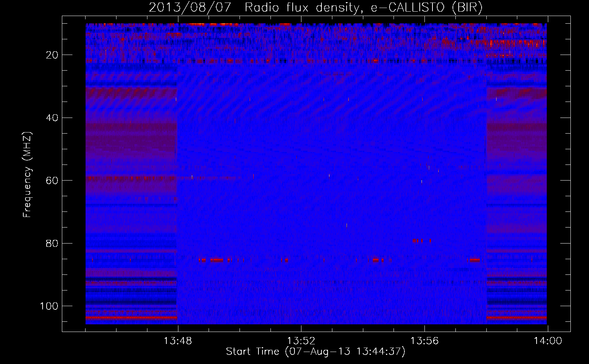Click the '14:00' time tick label

point(548,341)
